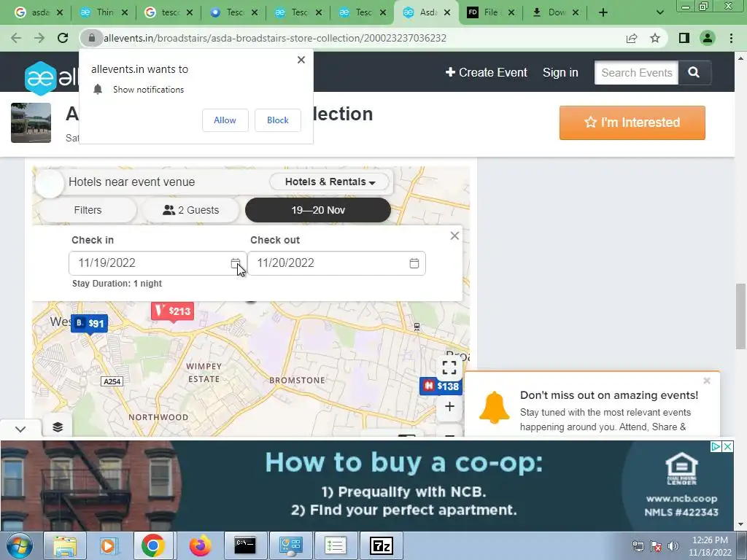Click the allevents logo
Image resolution: width=747 pixels, height=560 pixels.
pos(52,77)
